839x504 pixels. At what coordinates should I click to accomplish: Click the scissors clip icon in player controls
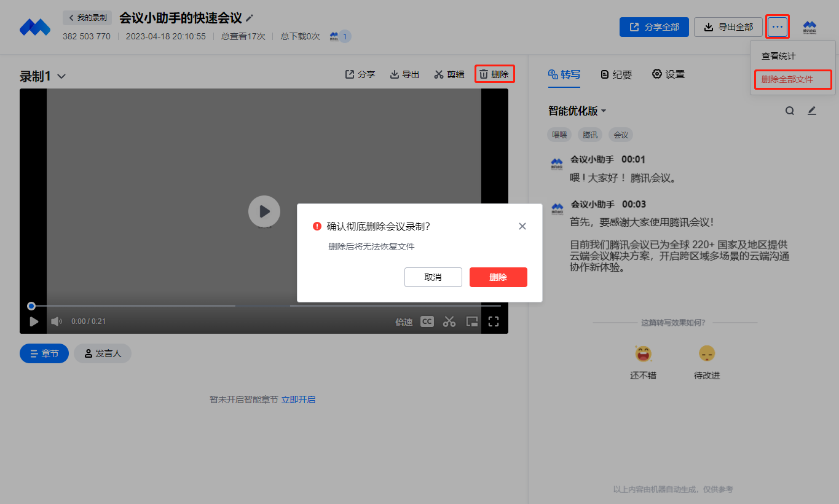449,321
